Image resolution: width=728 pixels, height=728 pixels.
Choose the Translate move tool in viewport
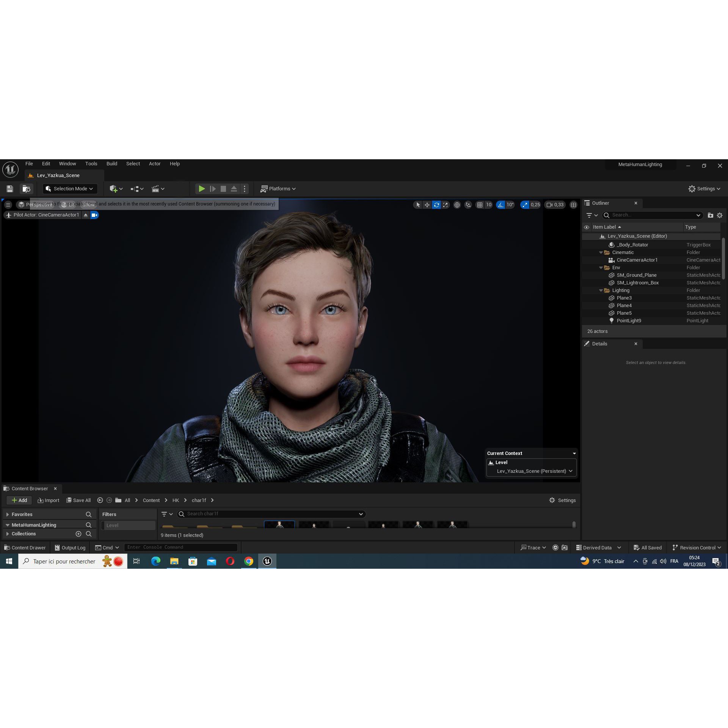coord(427,205)
